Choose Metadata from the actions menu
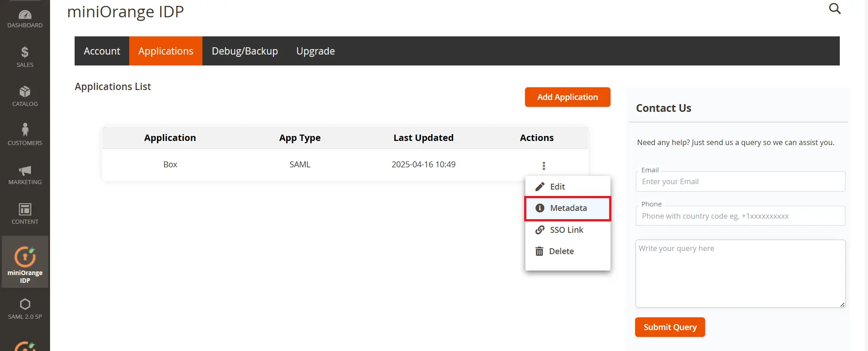 568,208
